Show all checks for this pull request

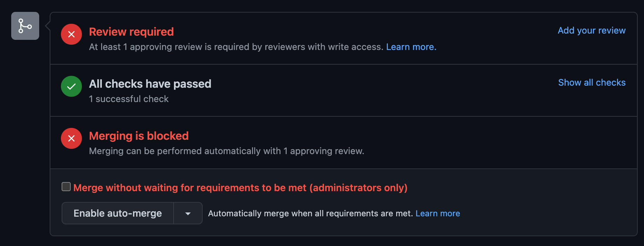[591, 82]
